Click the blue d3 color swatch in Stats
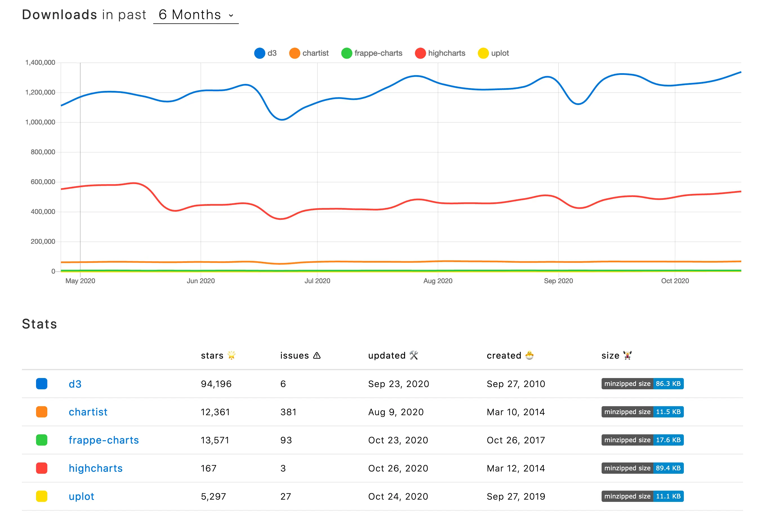Image resolution: width=761 pixels, height=532 pixels. point(42,384)
